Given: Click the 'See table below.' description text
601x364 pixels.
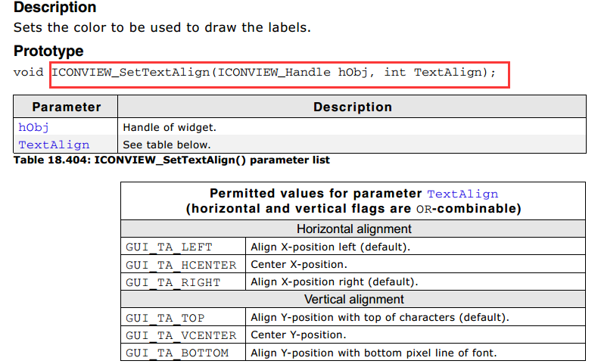Looking at the screenshot, I should pyautogui.click(x=167, y=145).
